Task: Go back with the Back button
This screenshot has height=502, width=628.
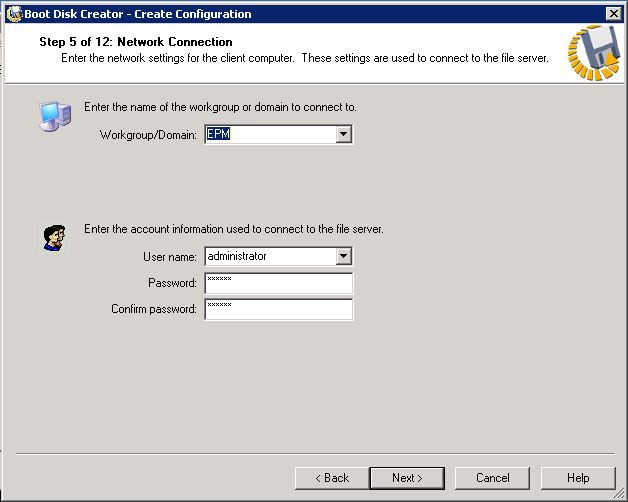Action: (x=329, y=478)
